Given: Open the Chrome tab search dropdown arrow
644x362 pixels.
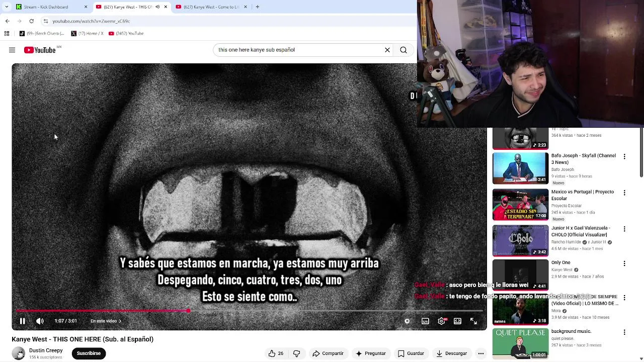Looking at the screenshot, I should (6, 7).
